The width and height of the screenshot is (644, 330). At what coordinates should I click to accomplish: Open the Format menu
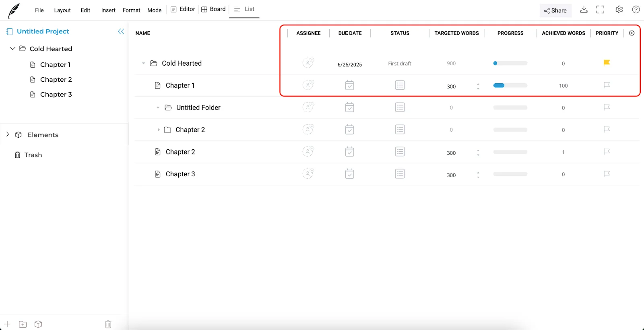132,10
